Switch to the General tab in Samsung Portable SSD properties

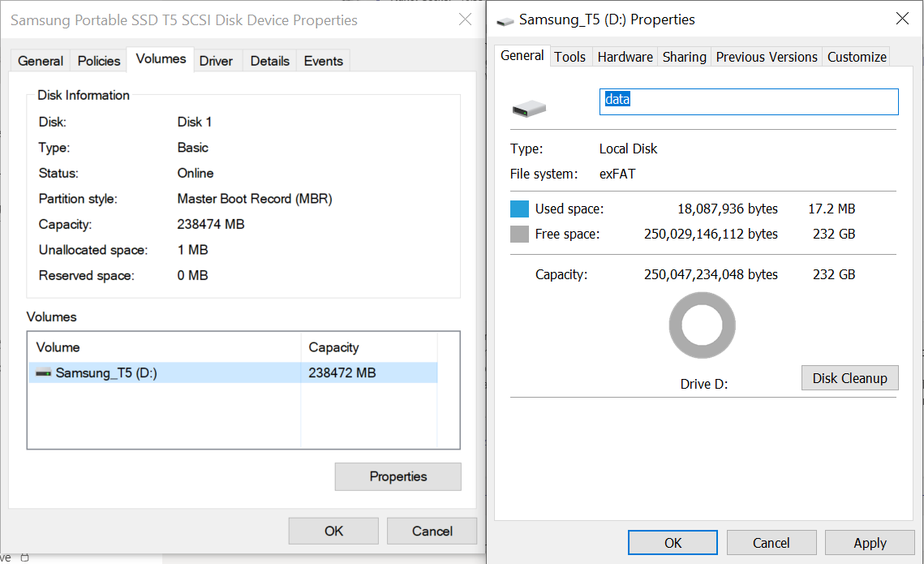coord(41,61)
